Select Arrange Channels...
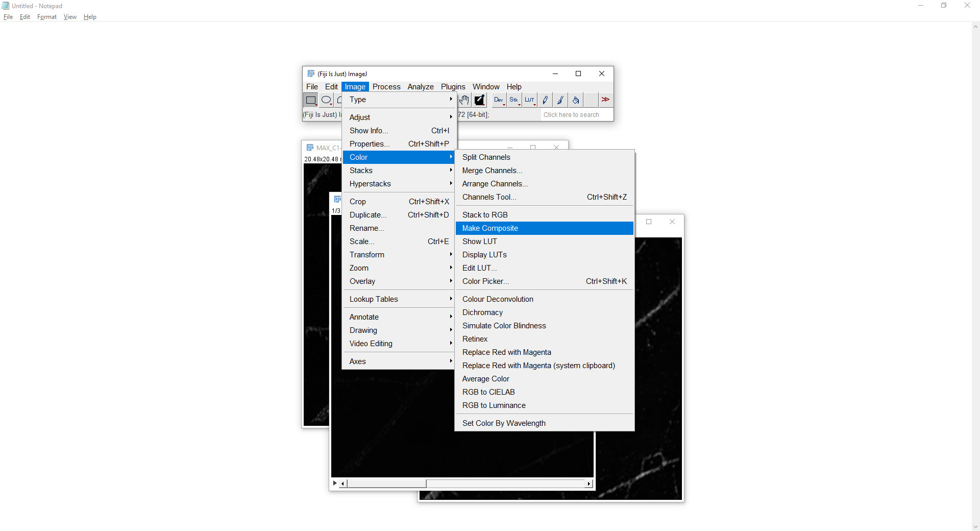The image size is (980, 531). coord(545,184)
